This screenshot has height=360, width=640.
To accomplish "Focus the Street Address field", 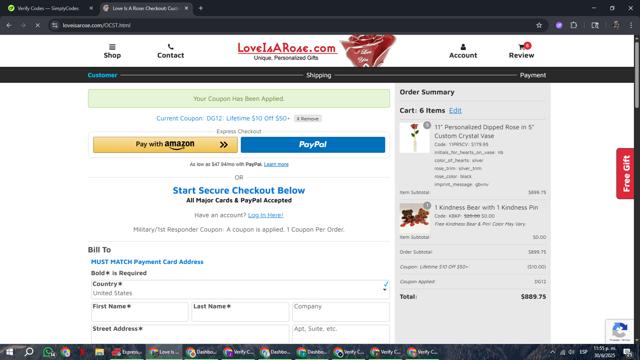I will [x=190, y=334].
